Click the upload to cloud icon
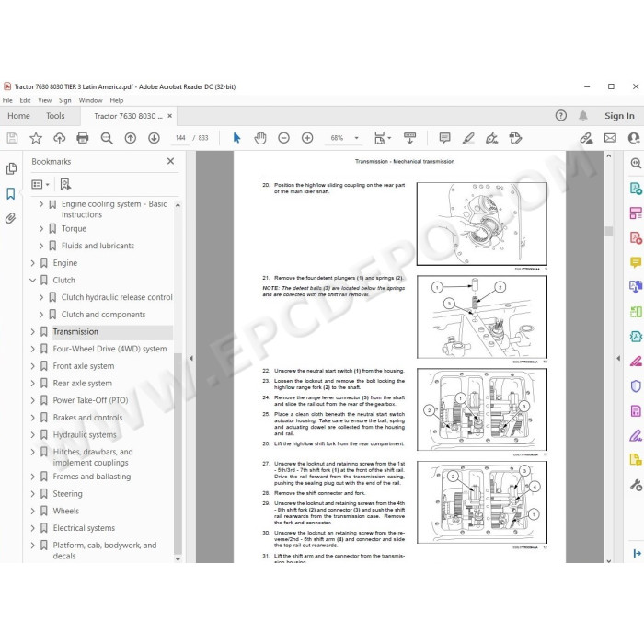The height and width of the screenshot is (644, 644). tap(60, 138)
